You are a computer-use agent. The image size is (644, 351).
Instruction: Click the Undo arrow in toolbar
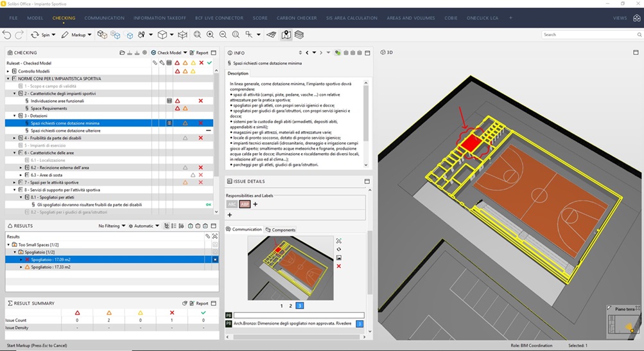click(6, 35)
